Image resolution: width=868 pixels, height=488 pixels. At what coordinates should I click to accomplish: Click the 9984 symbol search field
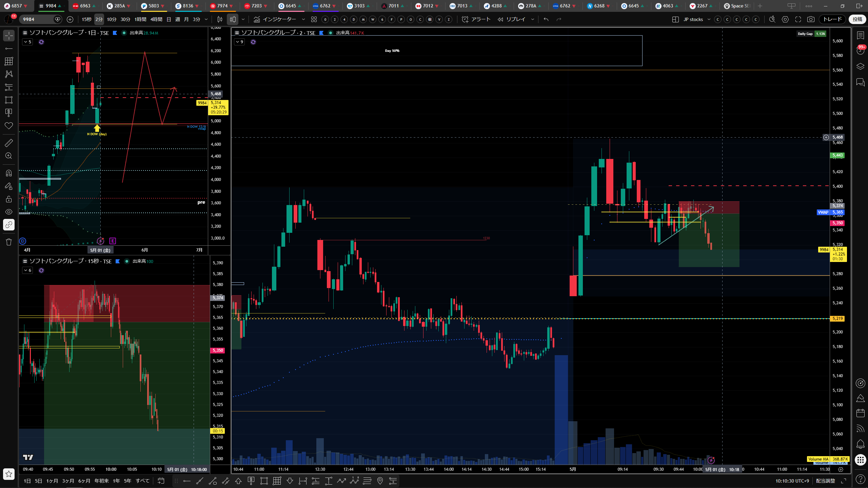pos(37,19)
